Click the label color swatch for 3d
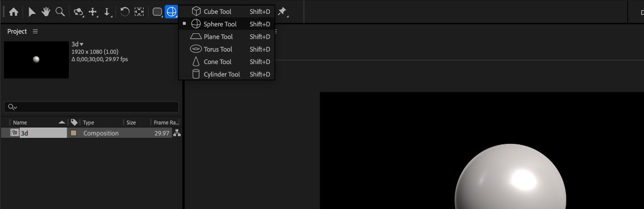Screen dimensions: 644x209 coord(74,133)
